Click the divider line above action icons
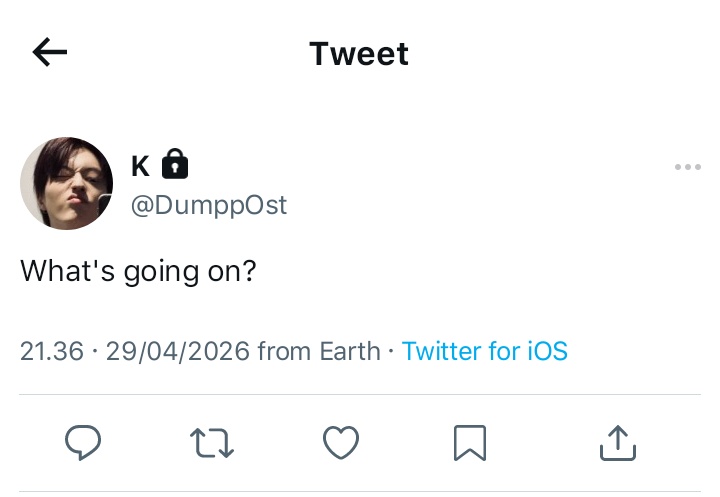This screenshot has width=720, height=497. pos(360,394)
